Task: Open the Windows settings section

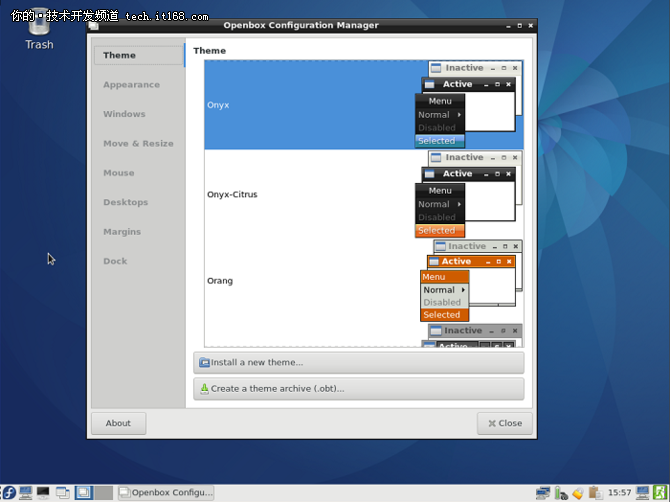Action: pyautogui.click(x=124, y=114)
